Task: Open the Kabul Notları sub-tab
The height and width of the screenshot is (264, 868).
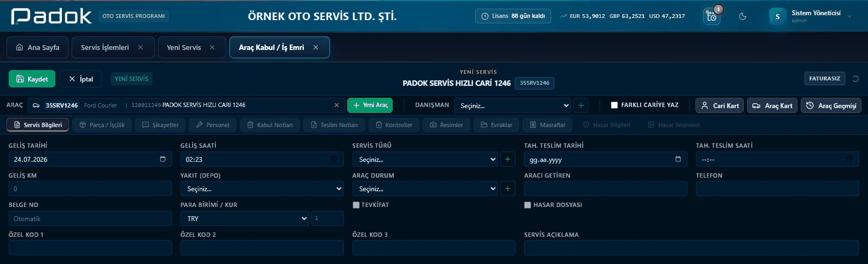Action: tap(270, 125)
